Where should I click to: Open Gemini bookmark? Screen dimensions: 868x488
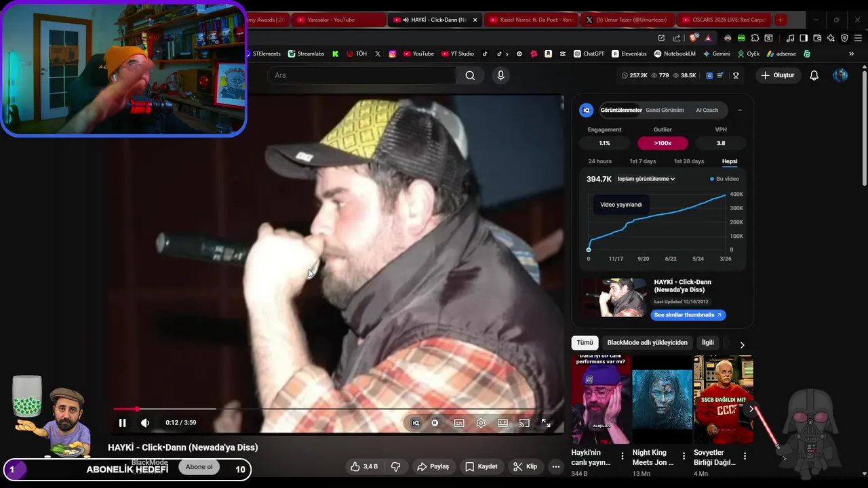(x=716, y=54)
